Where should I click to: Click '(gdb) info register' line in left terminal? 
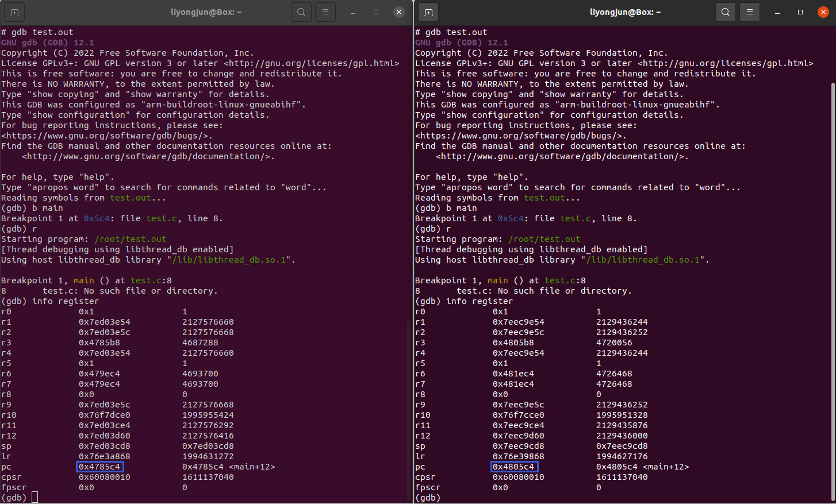point(50,301)
